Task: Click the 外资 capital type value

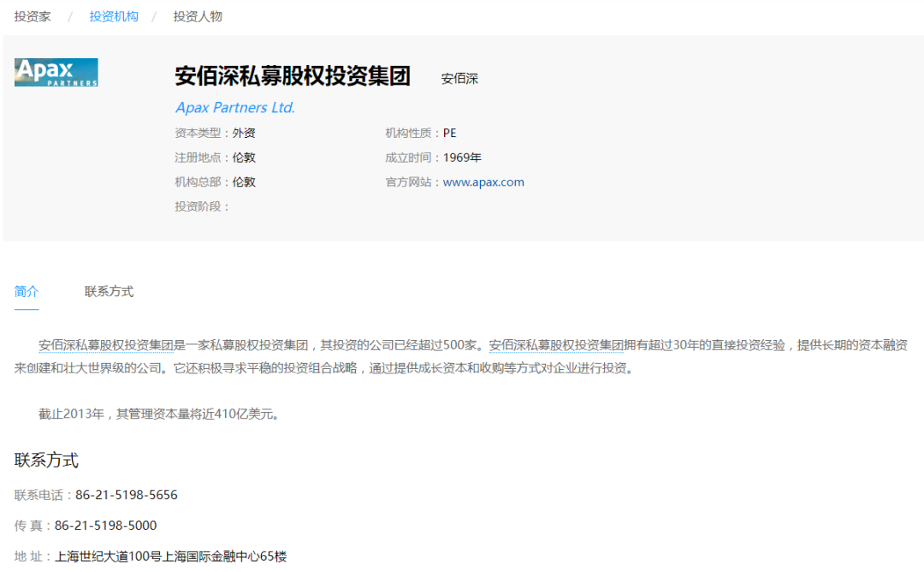Action: [x=244, y=133]
